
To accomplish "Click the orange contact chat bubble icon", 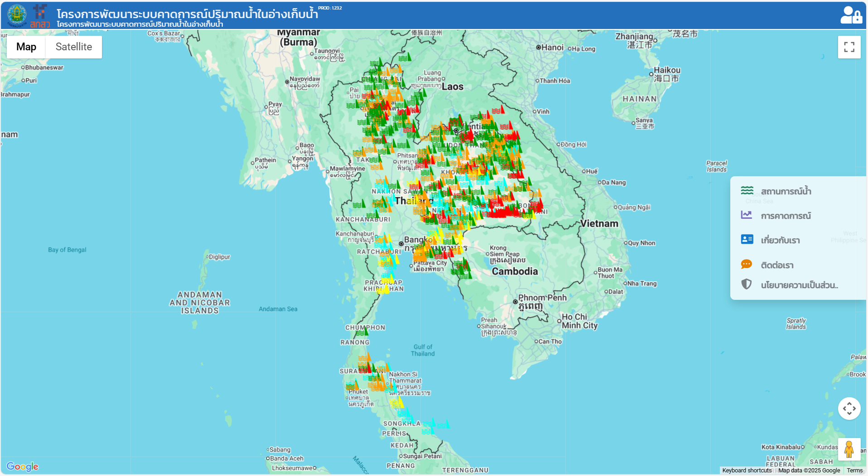I will pyautogui.click(x=747, y=264).
